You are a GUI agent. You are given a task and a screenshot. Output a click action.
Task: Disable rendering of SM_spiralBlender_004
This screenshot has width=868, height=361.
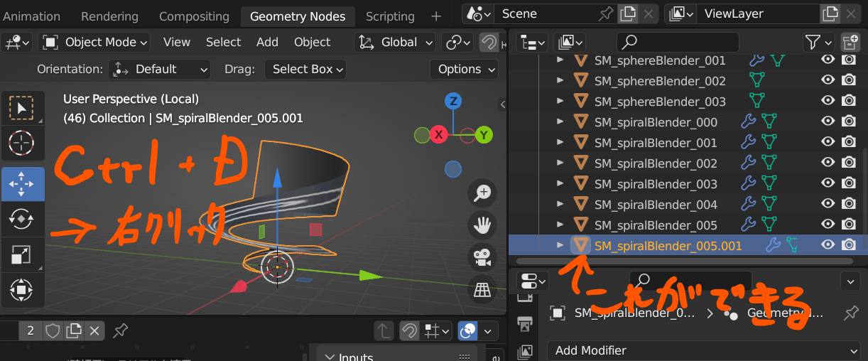tap(848, 205)
